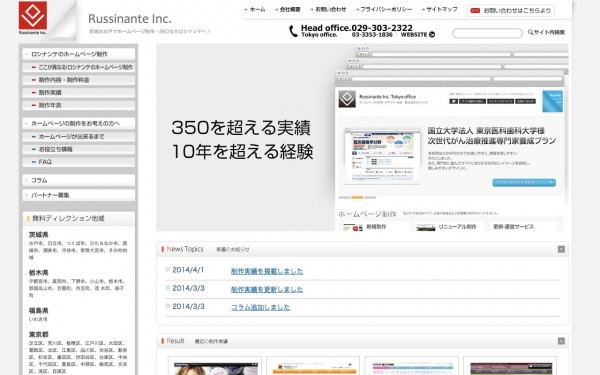
Task: Click the 東京都 region heading
Action: (39, 334)
